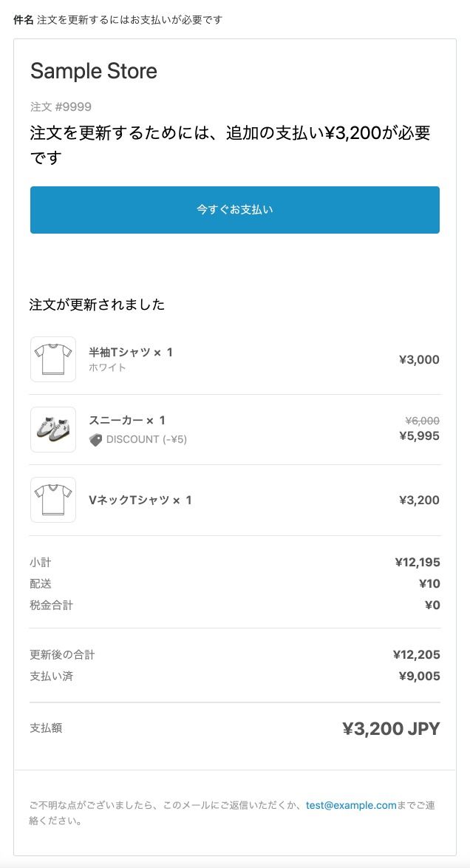Click the discounted ¥5,995 sneaker price

[419, 435]
